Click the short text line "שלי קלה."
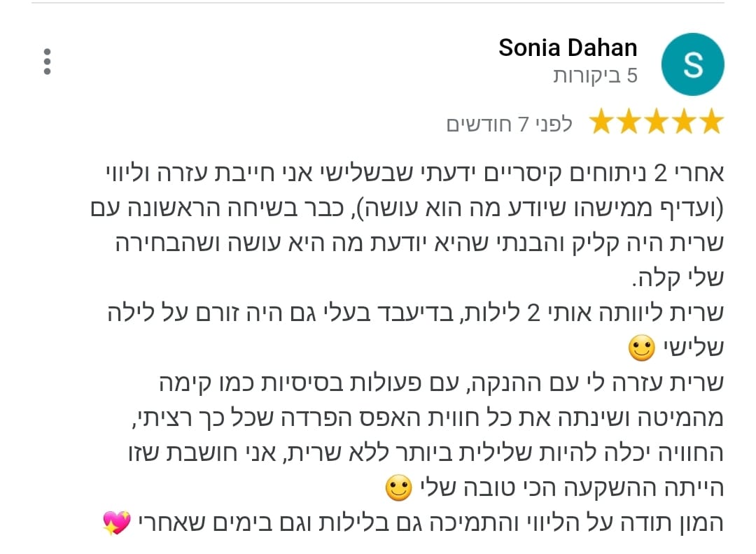756x554 pixels. tap(677, 278)
